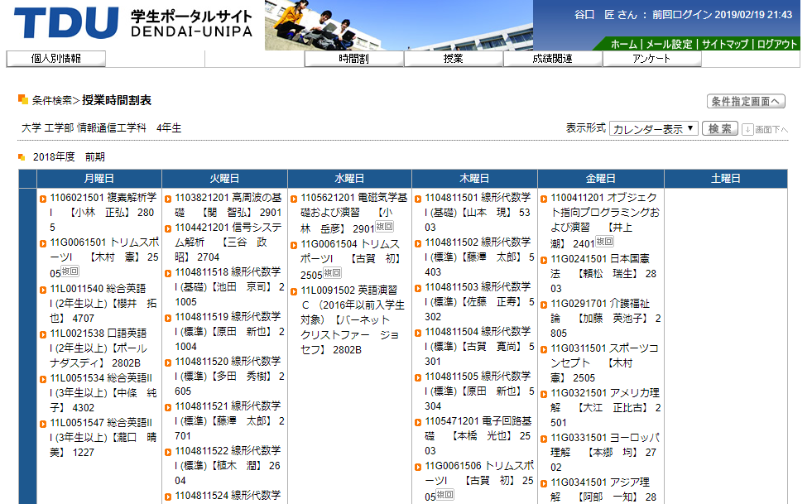The width and height of the screenshot is (812, 504).
Task: Click the orange bullet beside course 11G0331501
Action: [x=544, y=439]
